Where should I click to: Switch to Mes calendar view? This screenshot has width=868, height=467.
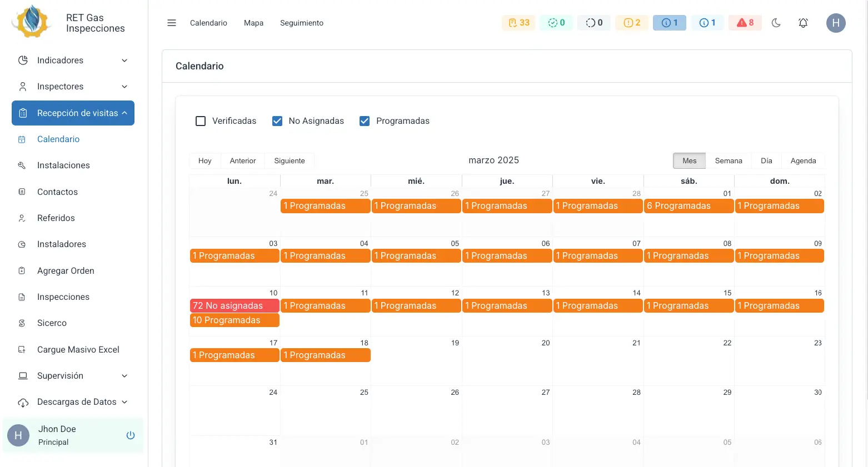point(689,160)
